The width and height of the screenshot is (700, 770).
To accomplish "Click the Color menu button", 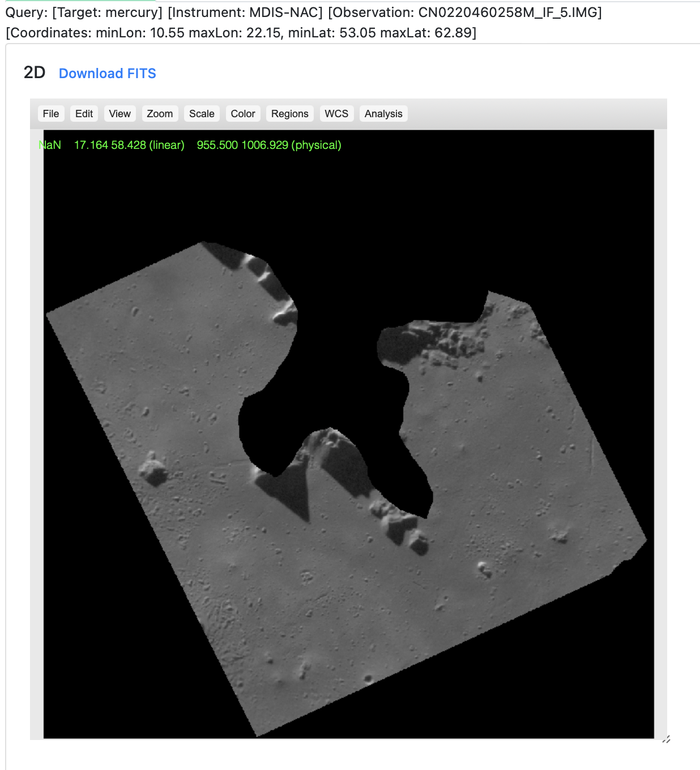I will [243, 114].
